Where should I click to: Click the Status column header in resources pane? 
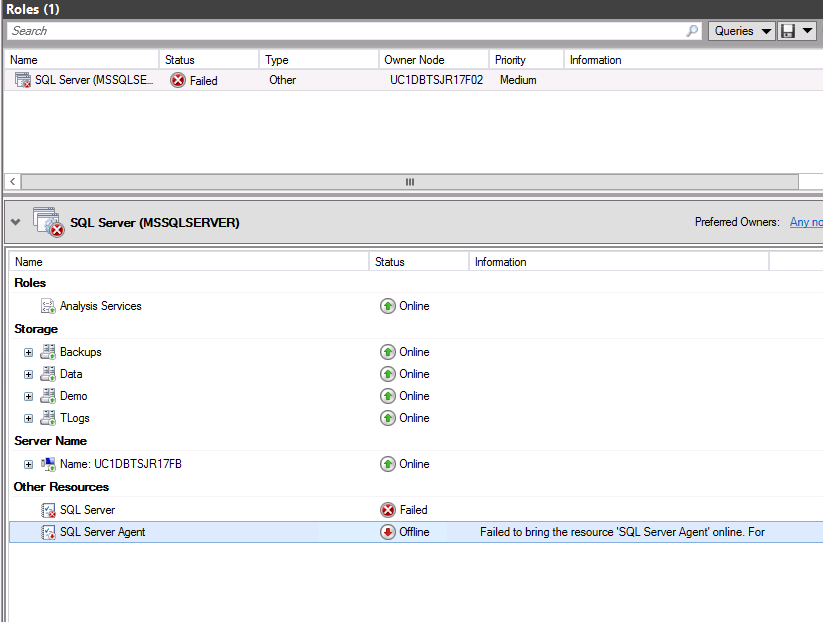coord(419,262)
